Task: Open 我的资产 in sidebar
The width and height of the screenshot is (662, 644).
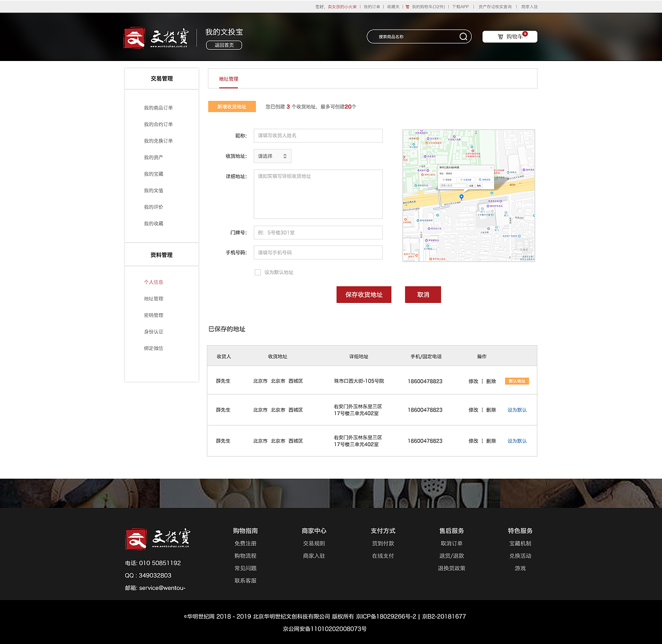Action: coord(154,158)
